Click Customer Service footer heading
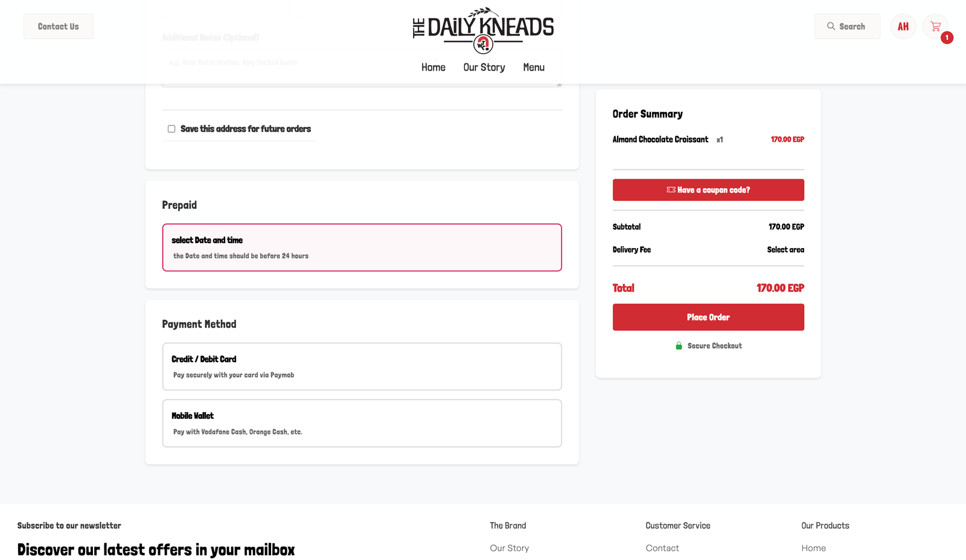Viewport: 966px width, 560px height. coord(678,526)
